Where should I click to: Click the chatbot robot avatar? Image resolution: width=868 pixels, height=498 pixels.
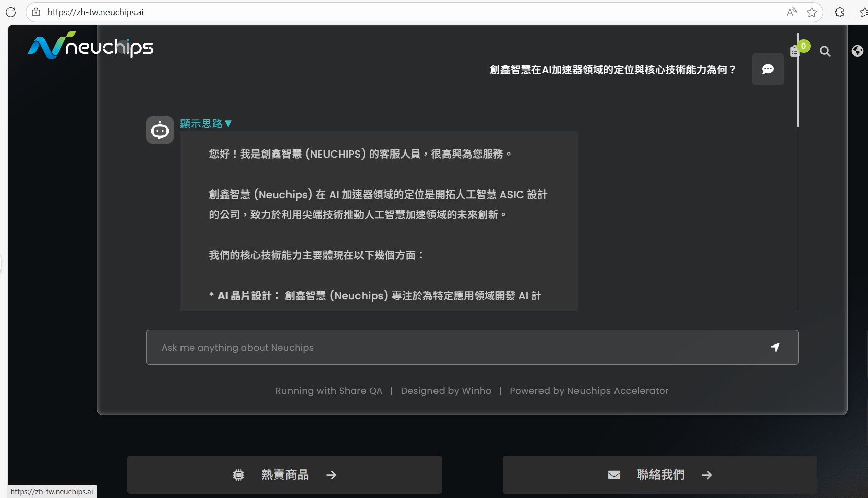[160, 130]
